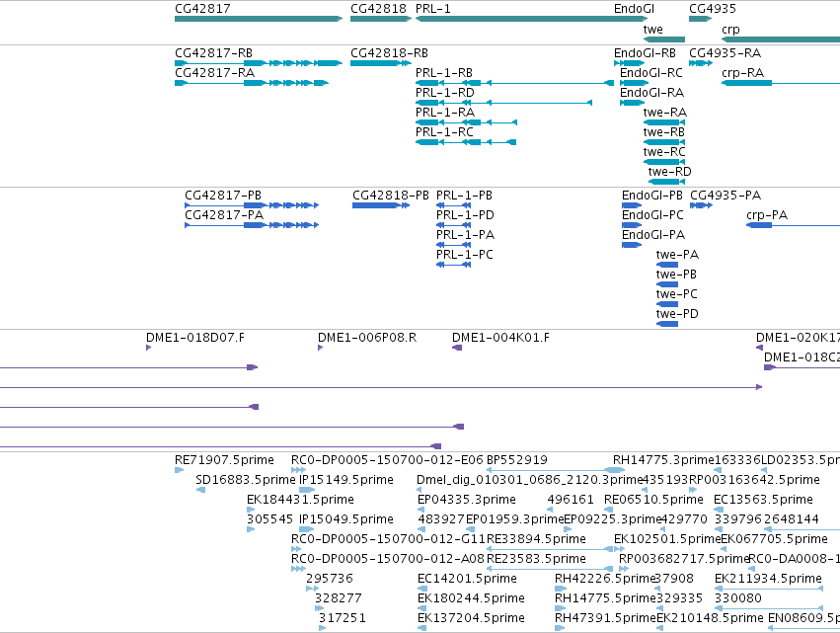Select EST IP15149.5prime

(x=307, y=490)
